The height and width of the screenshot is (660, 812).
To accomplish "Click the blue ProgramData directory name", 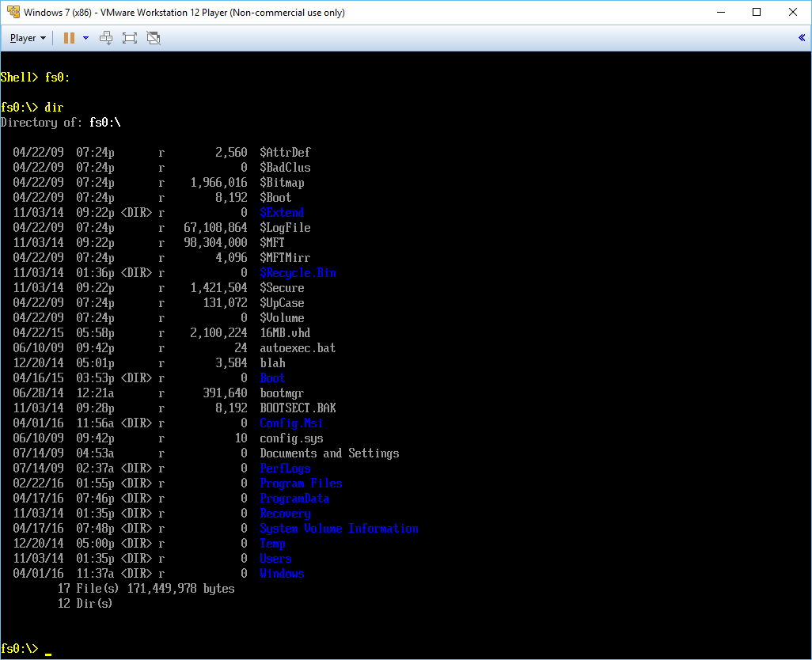I will coord(294,498).
